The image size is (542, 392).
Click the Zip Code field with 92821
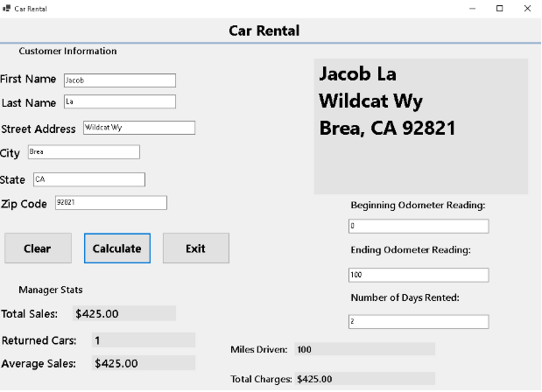tap(109, 203)
